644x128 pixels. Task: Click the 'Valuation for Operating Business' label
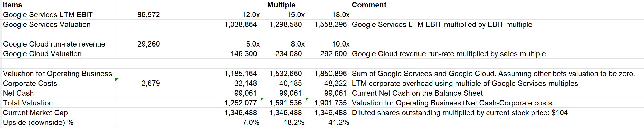pos(58,74)
